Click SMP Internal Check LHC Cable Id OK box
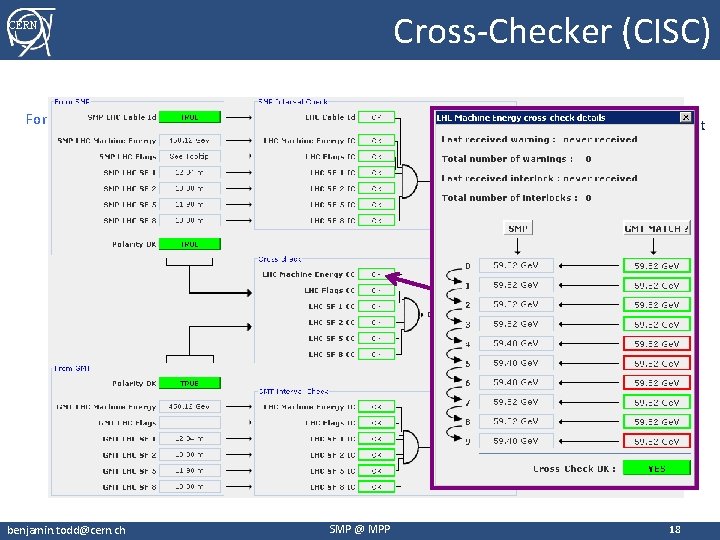The width and height of the screenshot is (720, 540). tap(376, 117)
